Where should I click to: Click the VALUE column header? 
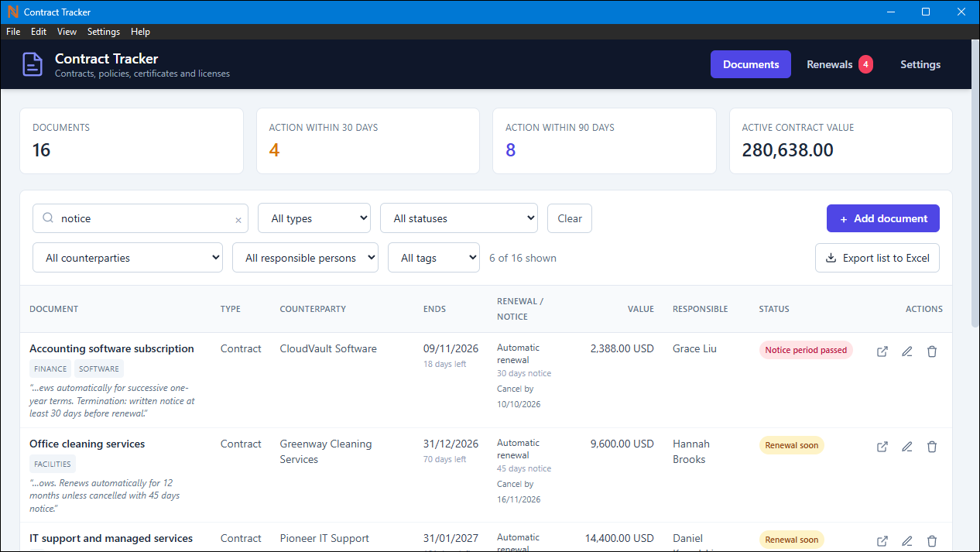pos(641,309)
